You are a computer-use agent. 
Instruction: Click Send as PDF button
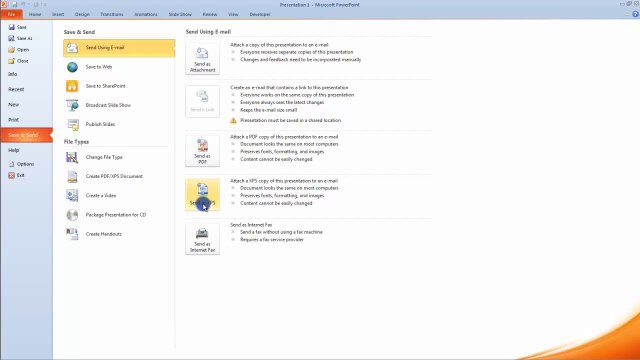pos(202,151)
